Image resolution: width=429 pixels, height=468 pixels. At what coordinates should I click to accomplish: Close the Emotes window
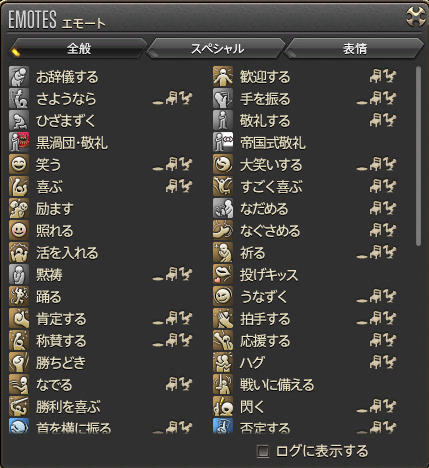pos(415,16)
